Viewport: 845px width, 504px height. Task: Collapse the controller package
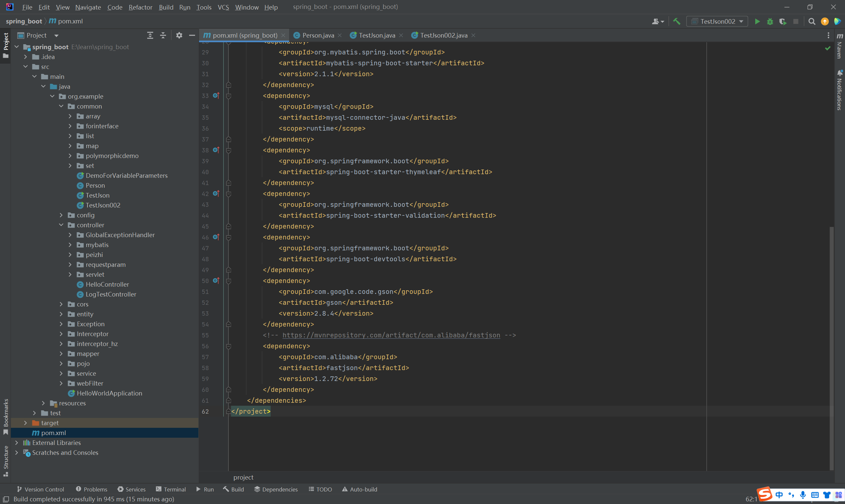[x=61, y=225]
